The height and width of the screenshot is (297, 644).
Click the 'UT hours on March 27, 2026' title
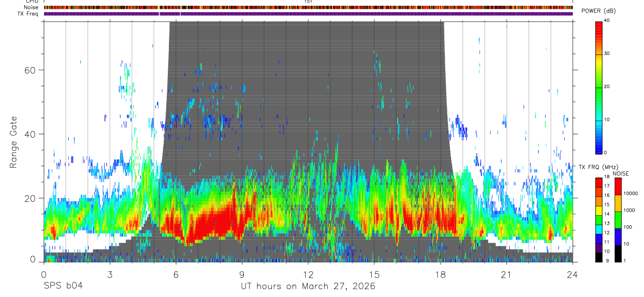(x=308, y=287)
